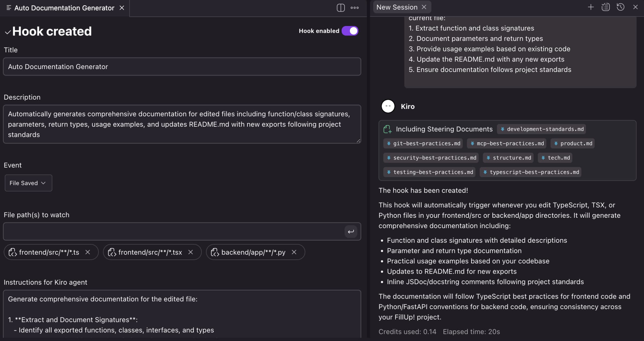
Task: Click the hamburger icon on the hook editor tab
Action: [8, 8]
